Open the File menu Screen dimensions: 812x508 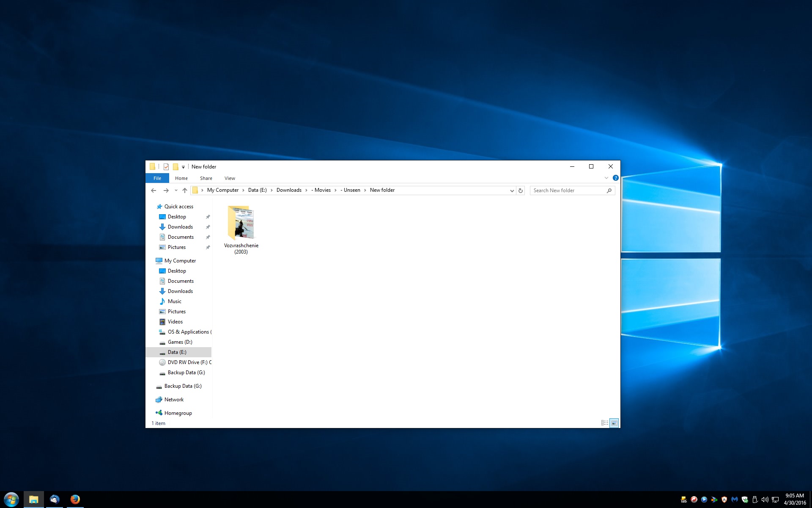(157, 178)
